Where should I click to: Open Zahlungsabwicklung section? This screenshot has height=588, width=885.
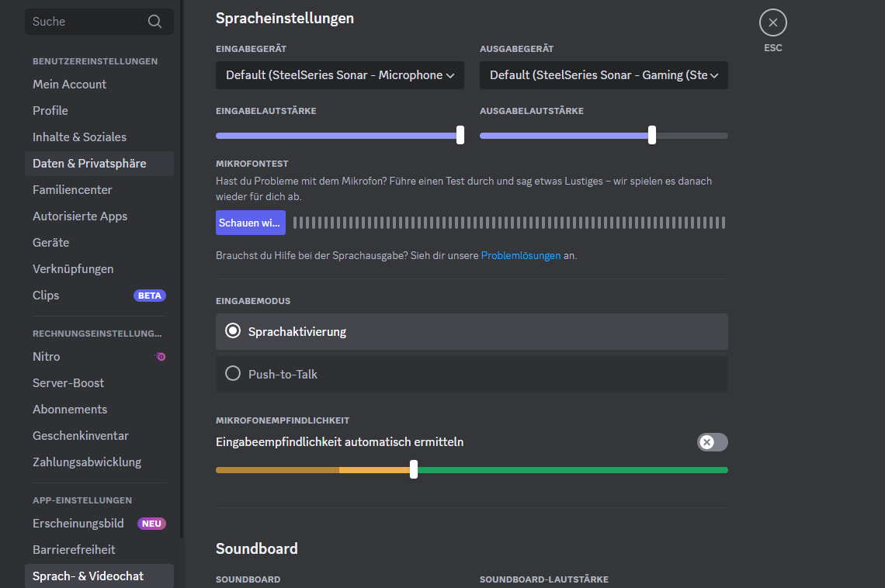click(x=99, y=462)
